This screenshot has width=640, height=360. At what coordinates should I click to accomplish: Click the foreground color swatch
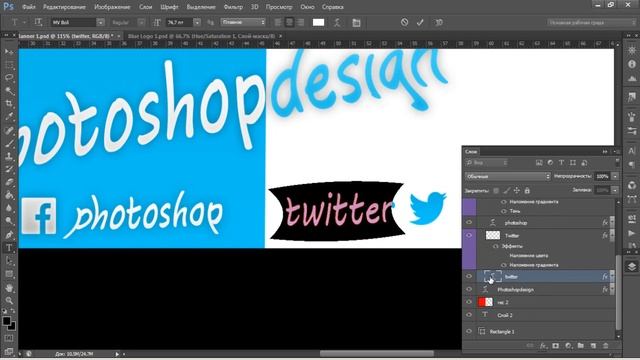(x=7, y=321)
